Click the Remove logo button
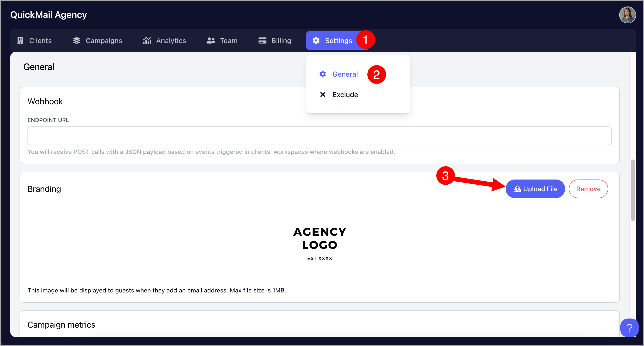 tap(588, 189)
